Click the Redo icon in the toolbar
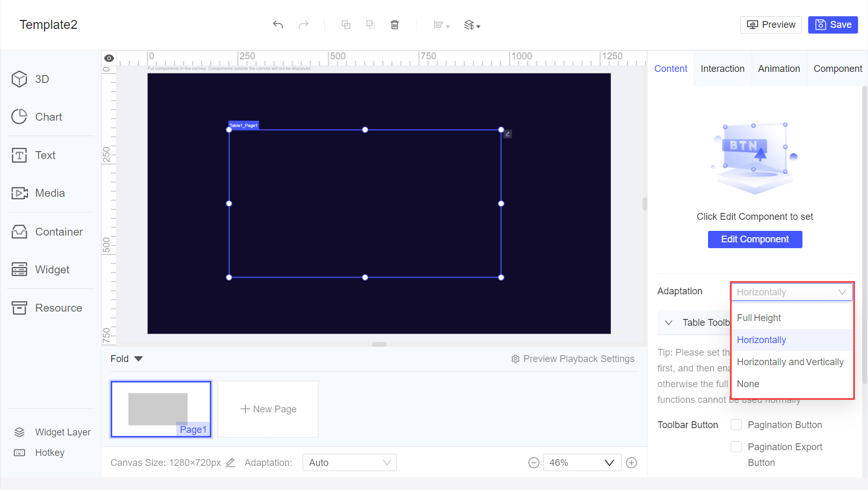Viewport: 868px width, 490px height. pos(304,25)
